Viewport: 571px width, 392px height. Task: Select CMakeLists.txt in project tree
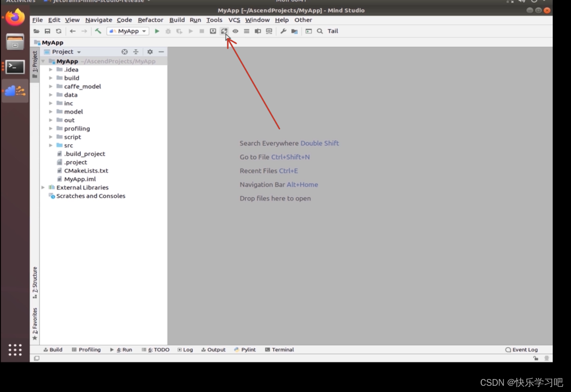tap(86, 171)
